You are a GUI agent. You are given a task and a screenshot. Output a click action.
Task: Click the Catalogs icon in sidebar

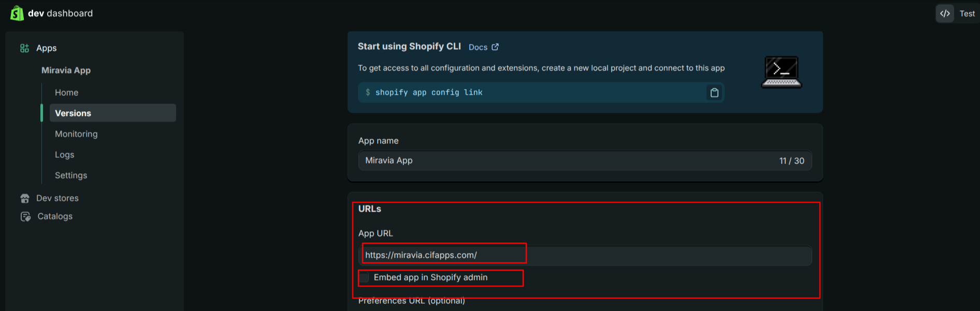click(25, 216)
